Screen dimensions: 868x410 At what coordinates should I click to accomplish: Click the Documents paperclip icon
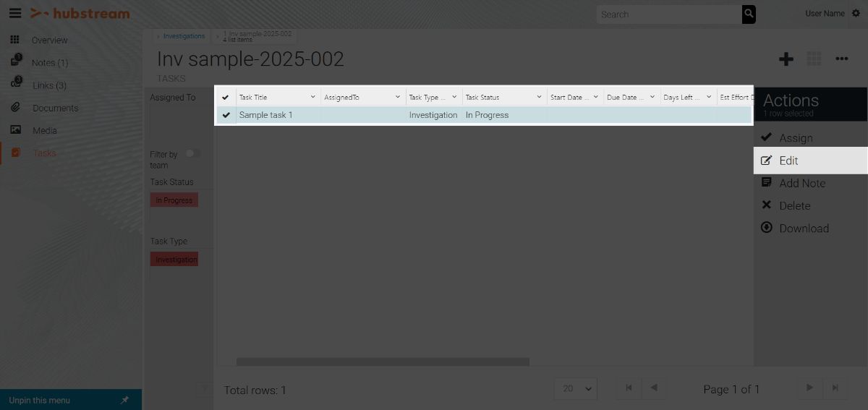(15, 108)
